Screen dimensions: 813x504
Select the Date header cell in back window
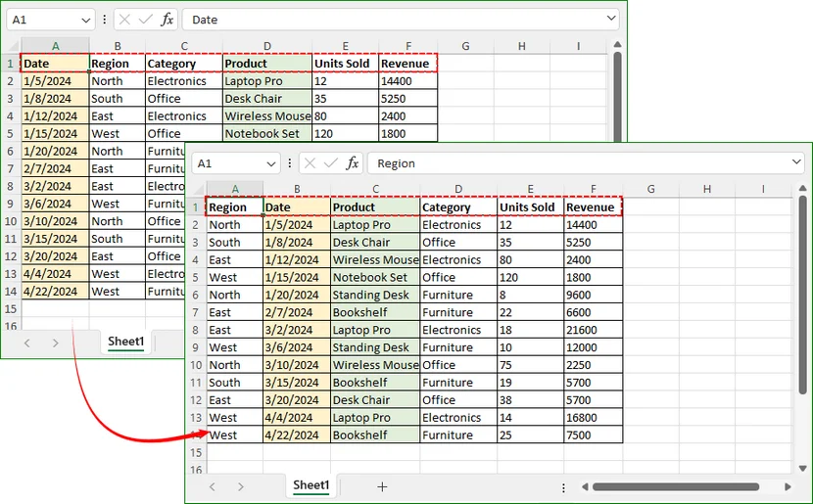click(55, 64)
